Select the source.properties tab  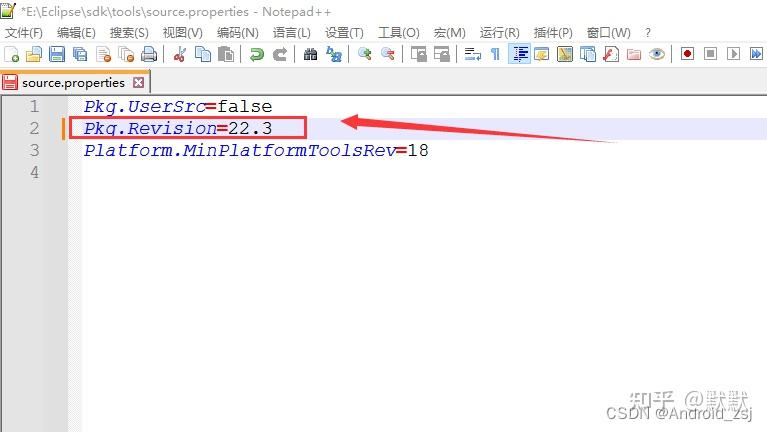click(73, 83)
